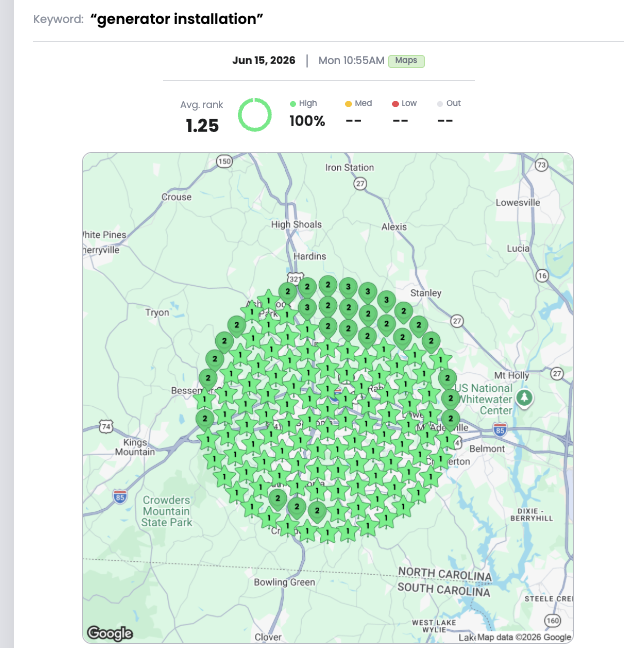Click highway 27 shield beside Mt Holly
Screen dimensions: 642x648
click(557, 374)
